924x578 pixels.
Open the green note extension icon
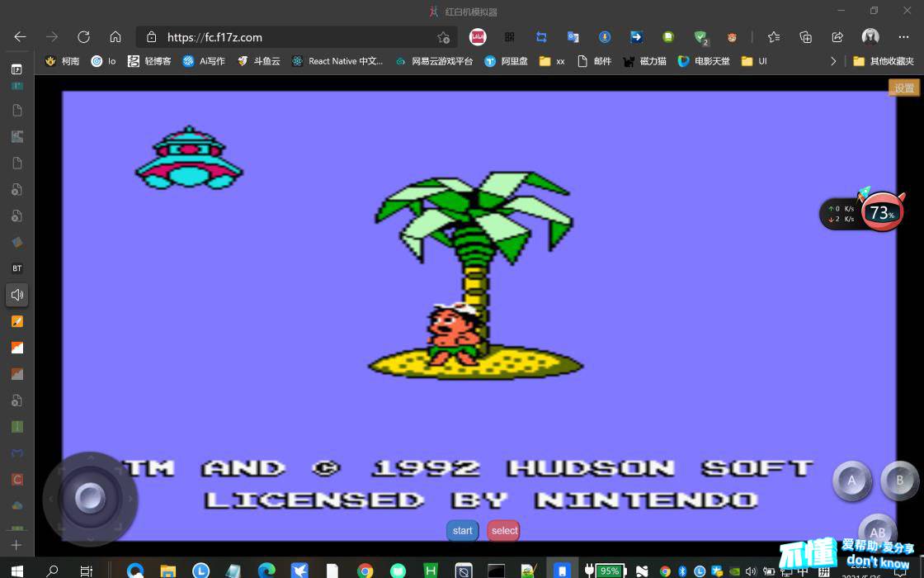click(x=668, y=37)
